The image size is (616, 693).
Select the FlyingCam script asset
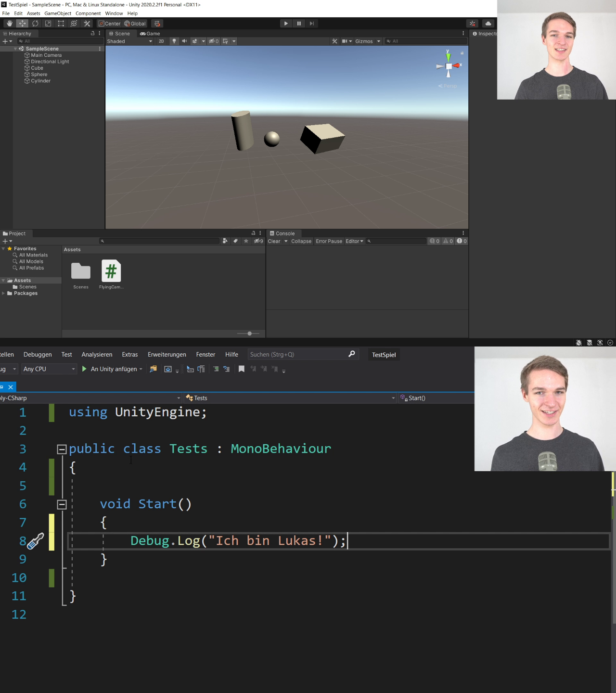click(111, 272)
